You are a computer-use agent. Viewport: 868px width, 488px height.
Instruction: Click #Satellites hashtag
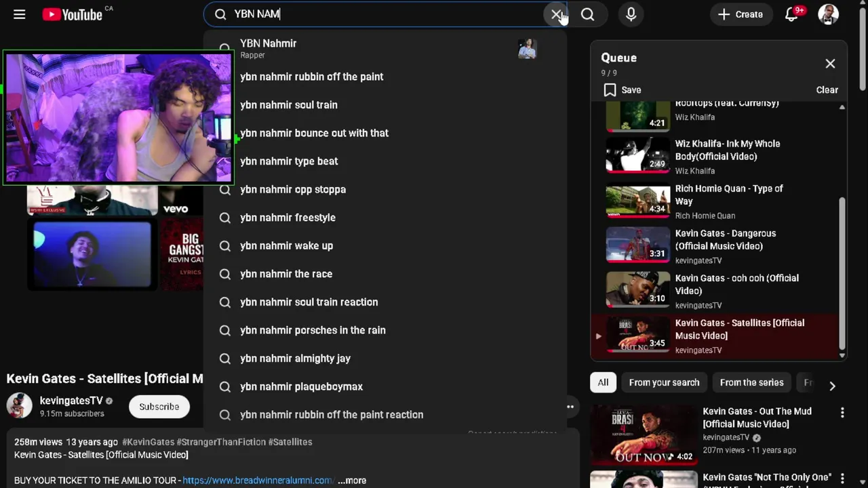click(x=290, y=442)
